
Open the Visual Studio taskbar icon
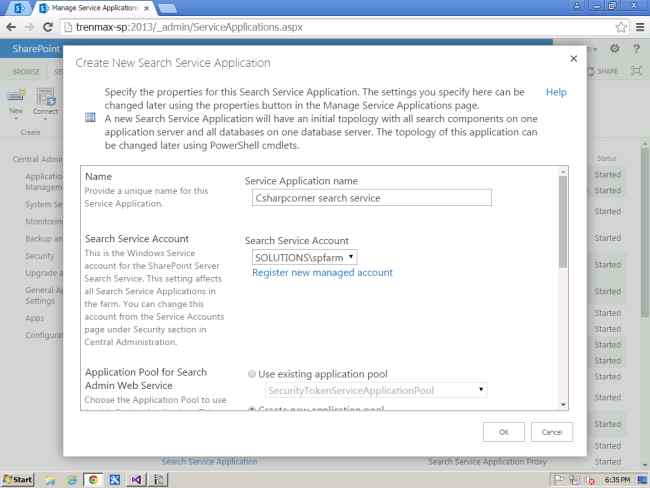136,480
